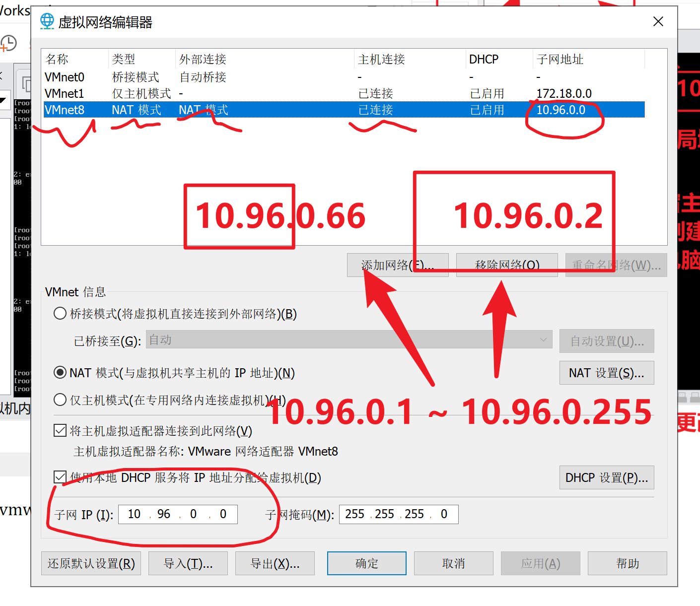
Task: Click 还原默认设置 restore defaults button
Action: pos(91,563)
